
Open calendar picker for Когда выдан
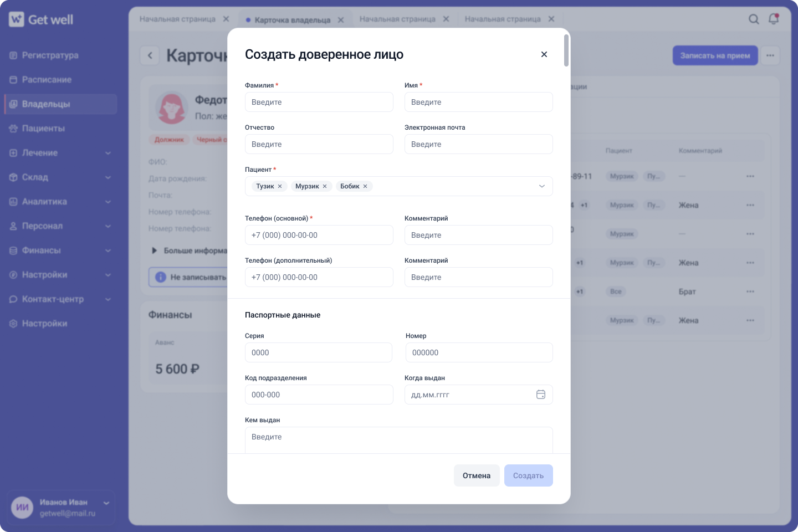click(541, 395)
